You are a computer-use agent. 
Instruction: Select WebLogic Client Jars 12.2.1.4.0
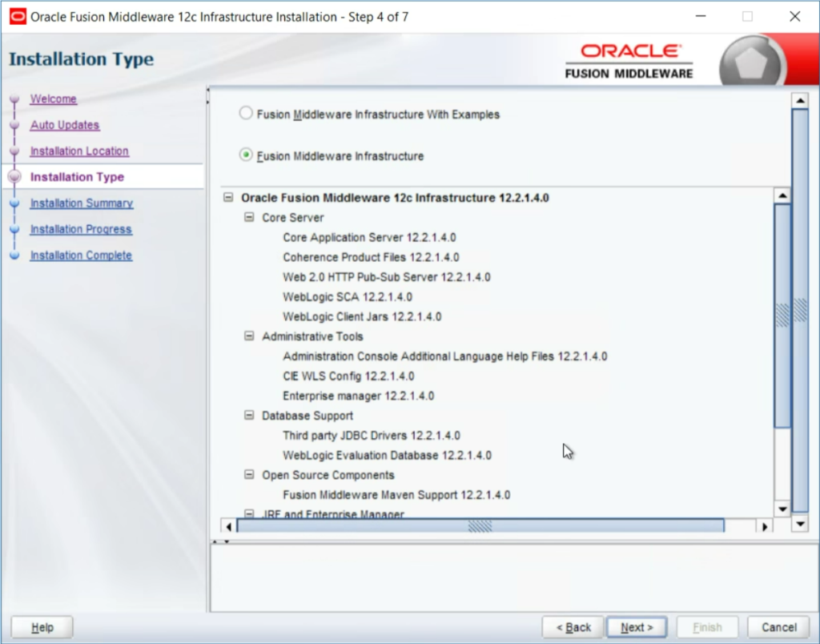point(362,317)
